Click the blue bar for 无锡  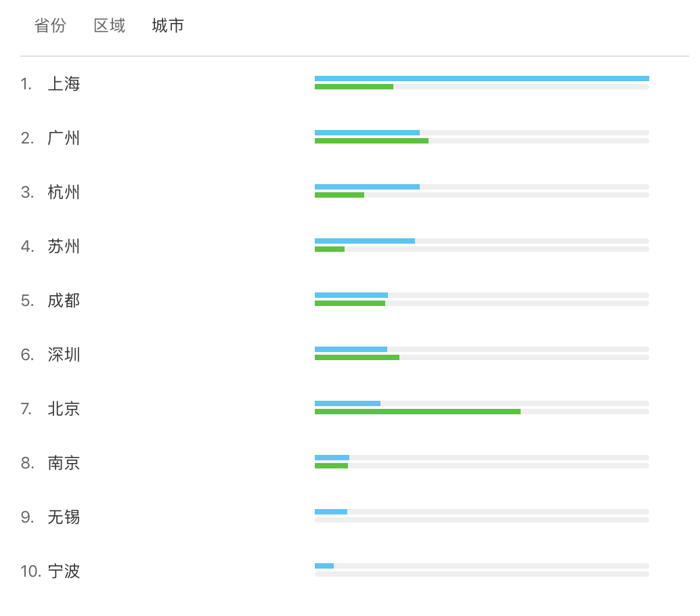(331, 512)
